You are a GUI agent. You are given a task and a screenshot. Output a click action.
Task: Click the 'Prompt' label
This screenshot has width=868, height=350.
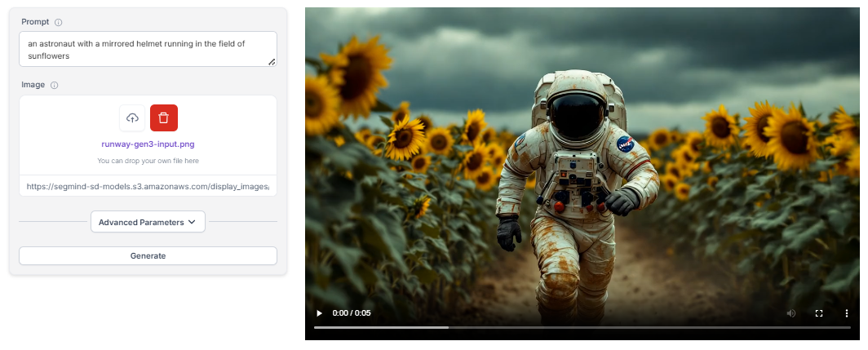(35, 22)
